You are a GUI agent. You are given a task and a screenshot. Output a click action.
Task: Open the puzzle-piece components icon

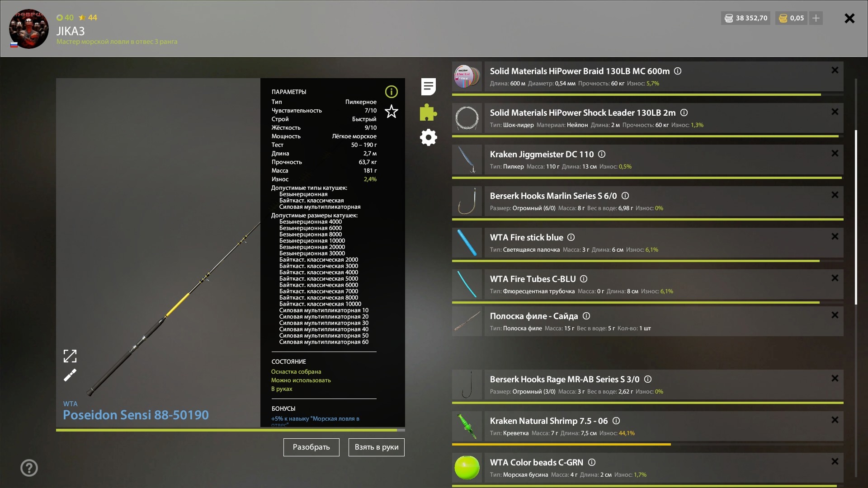[428, 112]
